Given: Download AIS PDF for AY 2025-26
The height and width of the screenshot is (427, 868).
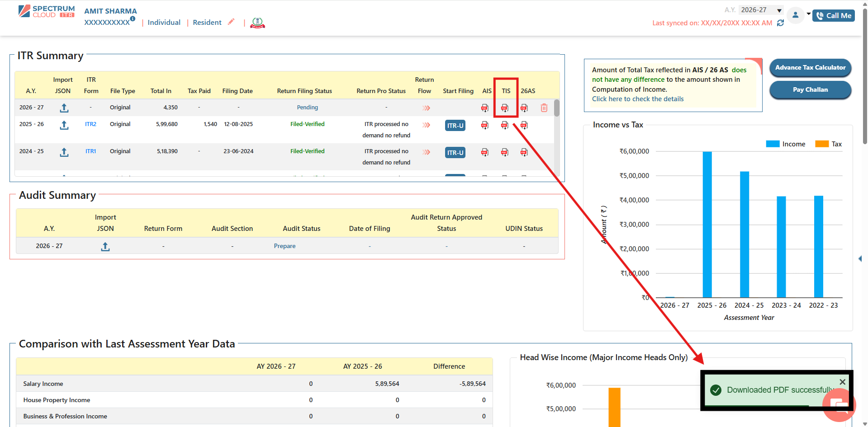Looking at the screenshot, I should pyautogui.click(x=484, y=125).
